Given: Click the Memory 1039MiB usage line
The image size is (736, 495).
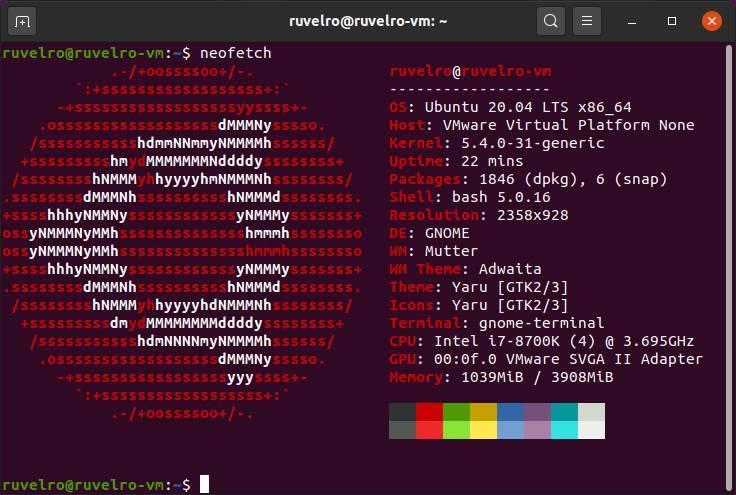Looking at the screenshot, I should coord(501,377).
